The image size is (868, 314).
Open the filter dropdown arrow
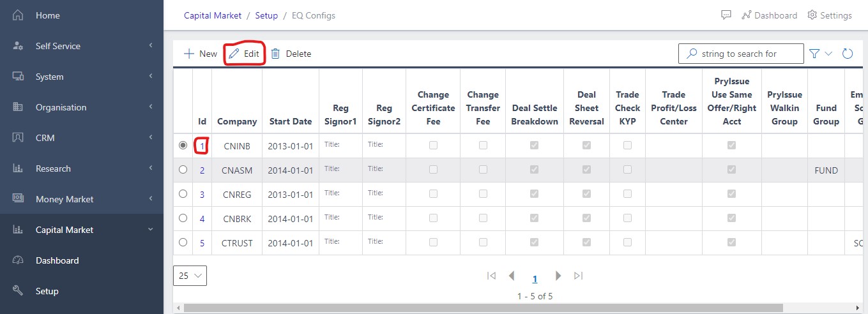(x=828, y=54)
